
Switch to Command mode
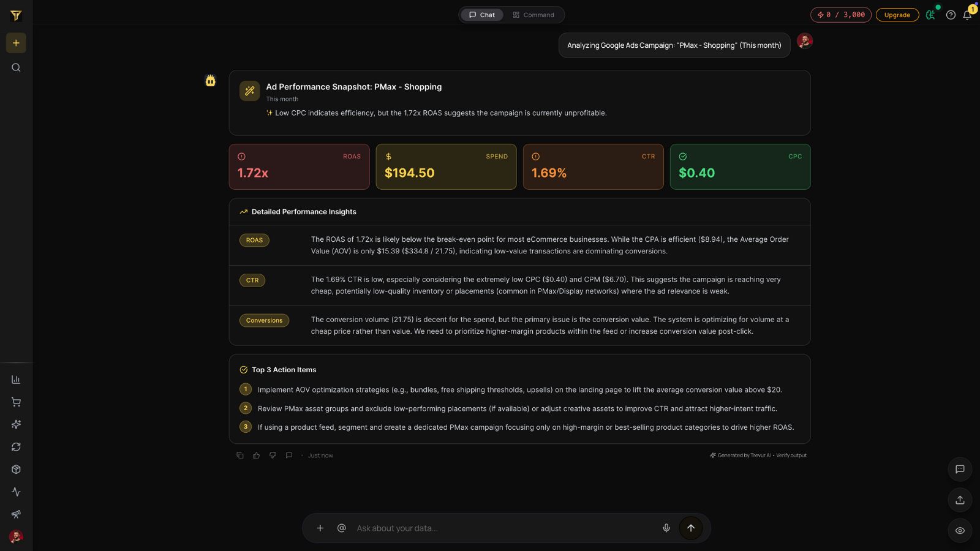point(534,15)
